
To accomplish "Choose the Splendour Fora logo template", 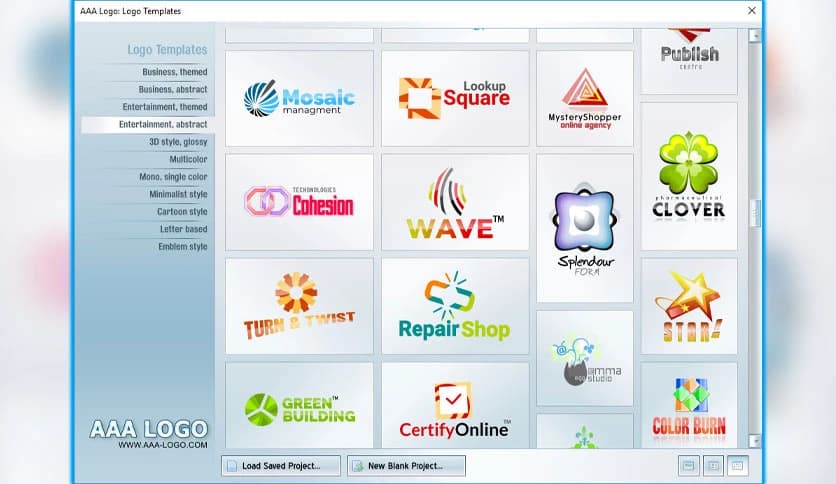I will click(585, 228).
